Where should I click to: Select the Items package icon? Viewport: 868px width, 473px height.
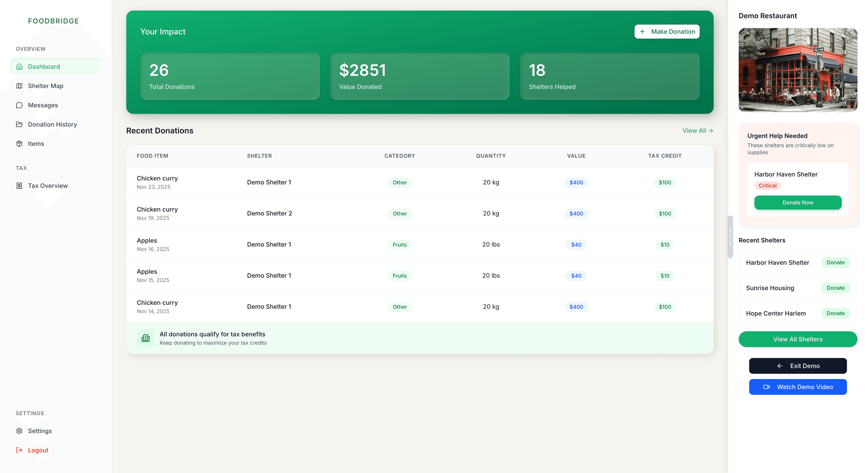[x=19, y=143]
